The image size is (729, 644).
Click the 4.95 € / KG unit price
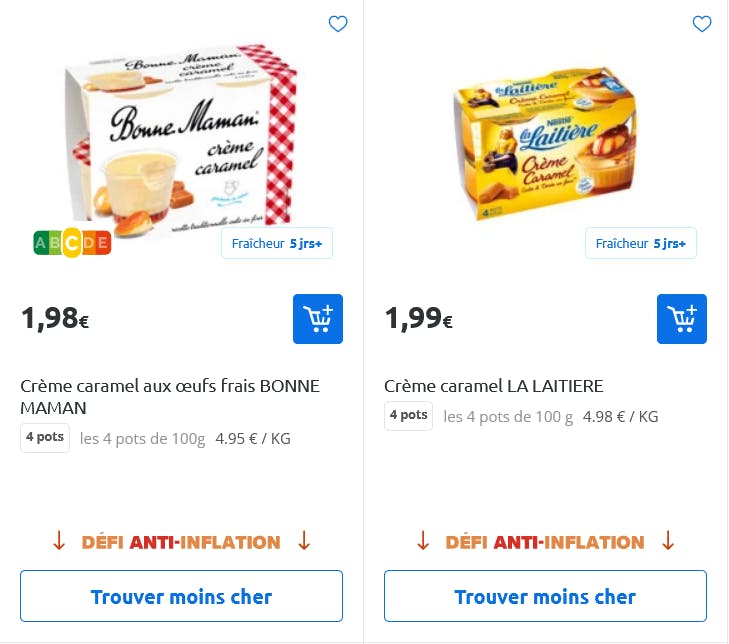click(x=253, y=438)
